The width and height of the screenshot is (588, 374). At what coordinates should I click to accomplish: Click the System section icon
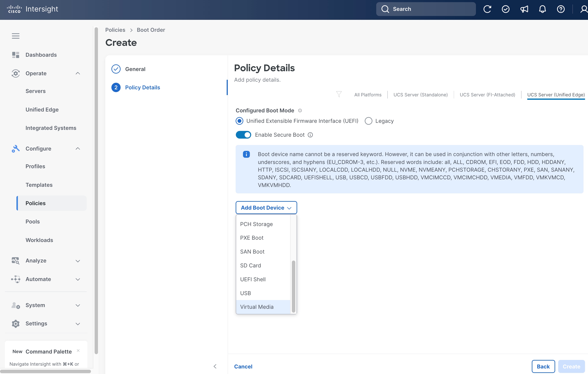[16, 305]
